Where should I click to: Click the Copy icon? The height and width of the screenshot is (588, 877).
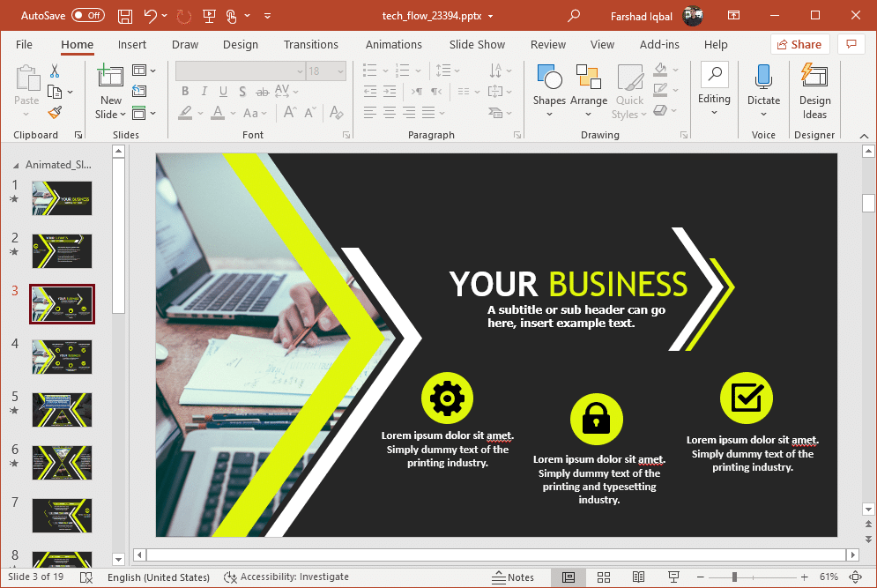coord(55,91)
